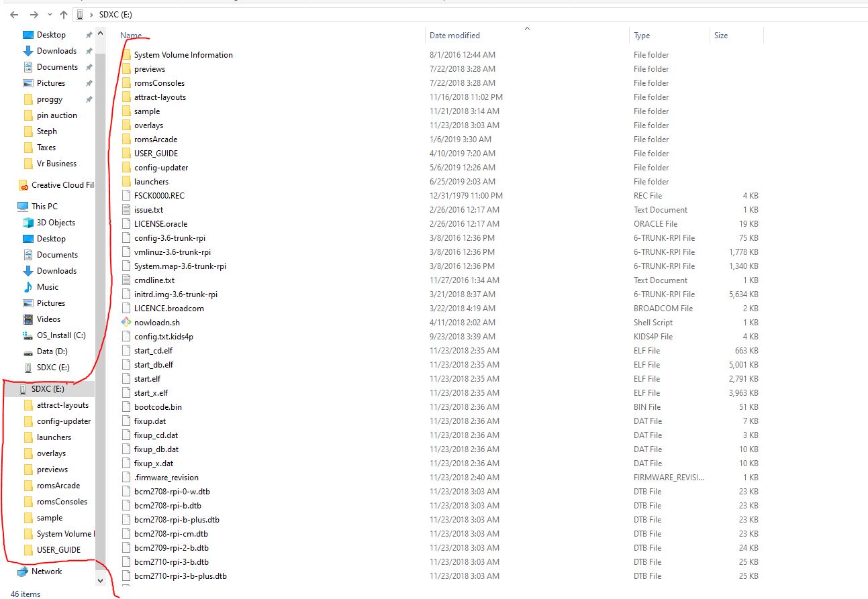Select the System Volume Information folder icon
This screenshot has width=868, height=599.
tap(127, 55)
